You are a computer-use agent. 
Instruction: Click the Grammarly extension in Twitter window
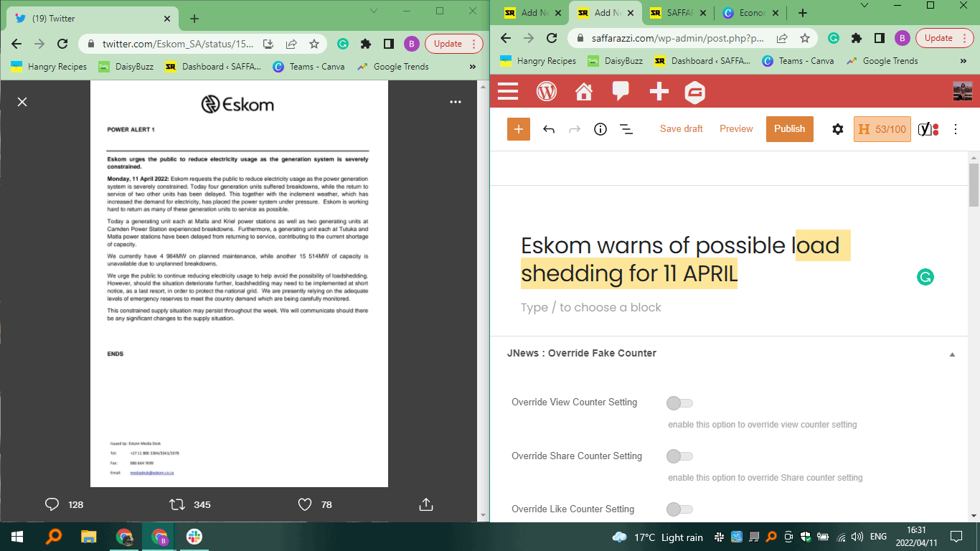coord(343,44)
